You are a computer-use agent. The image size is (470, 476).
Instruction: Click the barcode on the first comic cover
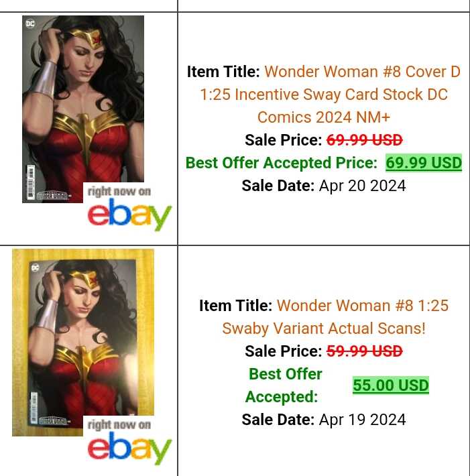[x=31, y=182]
